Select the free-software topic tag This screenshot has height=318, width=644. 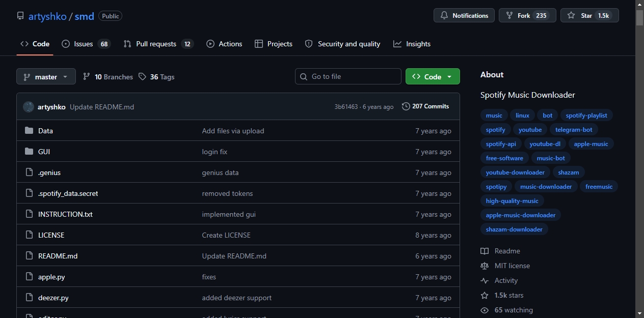pyautogui.click(x=504, y=158)
